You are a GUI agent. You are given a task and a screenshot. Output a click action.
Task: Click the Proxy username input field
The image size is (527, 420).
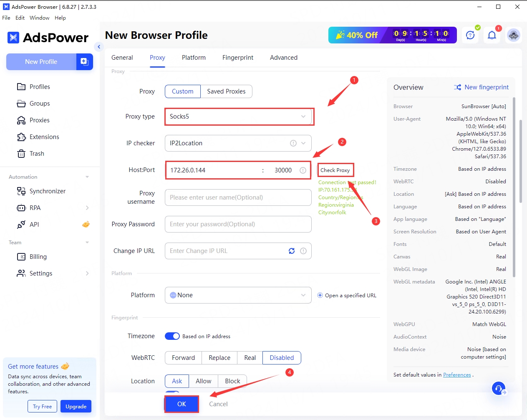pyautogui.click(x=238, y=197)
